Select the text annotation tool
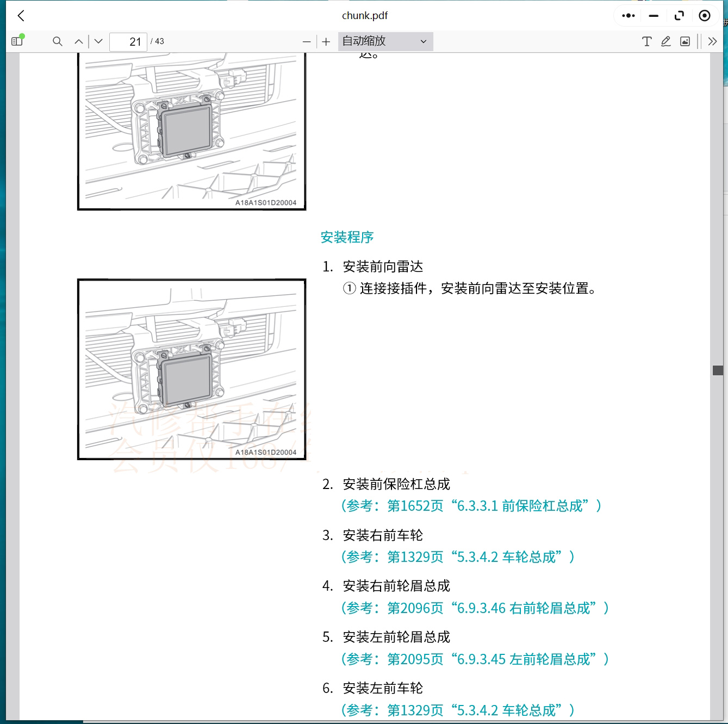This screenshot has width=728, height=724. (646, 41)
